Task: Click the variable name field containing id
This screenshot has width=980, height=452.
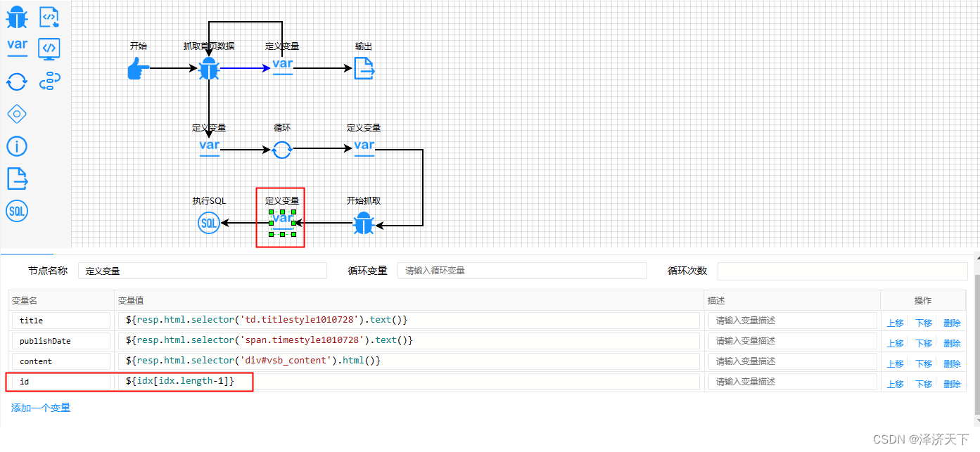Action: click(61, 382)
